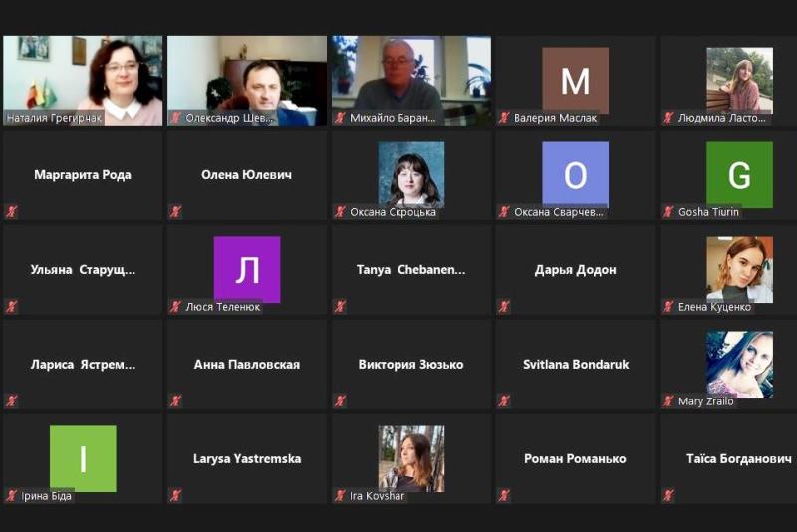Screen dimensions: 797x532
Task: Click the name Larysa Yastremska
Action: pos(247,459)
